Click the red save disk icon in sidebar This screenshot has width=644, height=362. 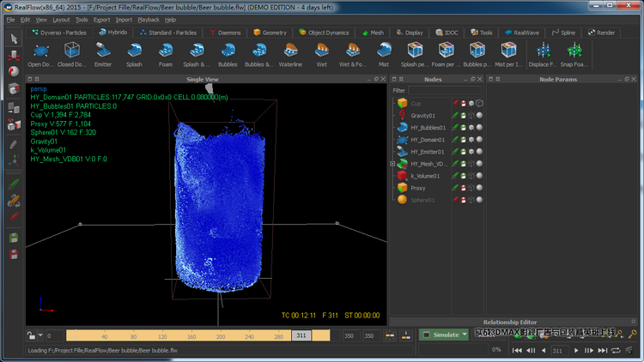click(x=14, y=255)
